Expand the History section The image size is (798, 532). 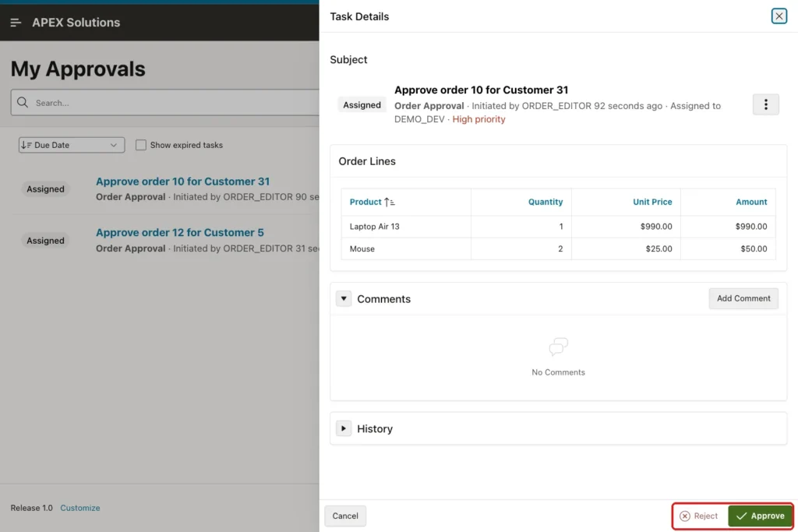pos(344,428)
